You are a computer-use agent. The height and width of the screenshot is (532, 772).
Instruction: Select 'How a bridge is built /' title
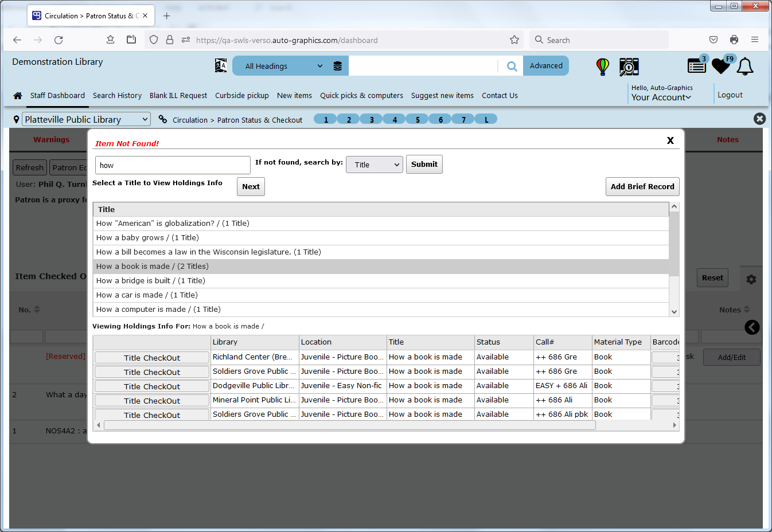(381, 281)
